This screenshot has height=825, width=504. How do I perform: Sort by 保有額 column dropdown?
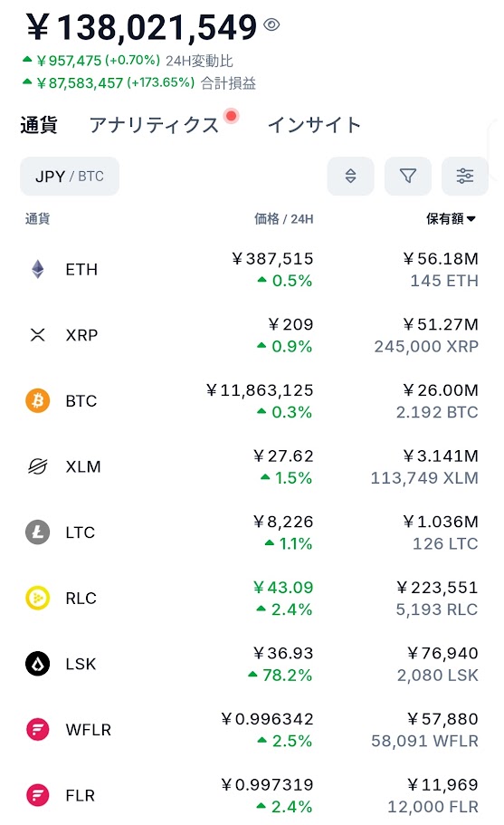click(x=451, y=218)
